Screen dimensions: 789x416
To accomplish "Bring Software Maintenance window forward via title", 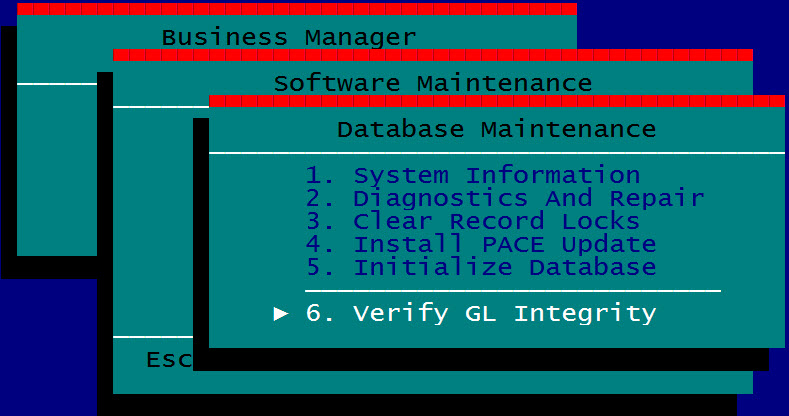I will pos(432,83).
